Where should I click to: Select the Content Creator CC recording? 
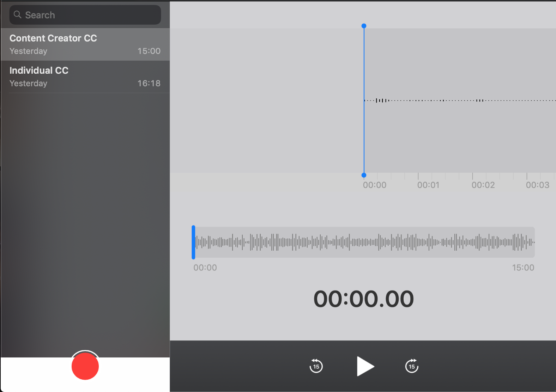85,44
